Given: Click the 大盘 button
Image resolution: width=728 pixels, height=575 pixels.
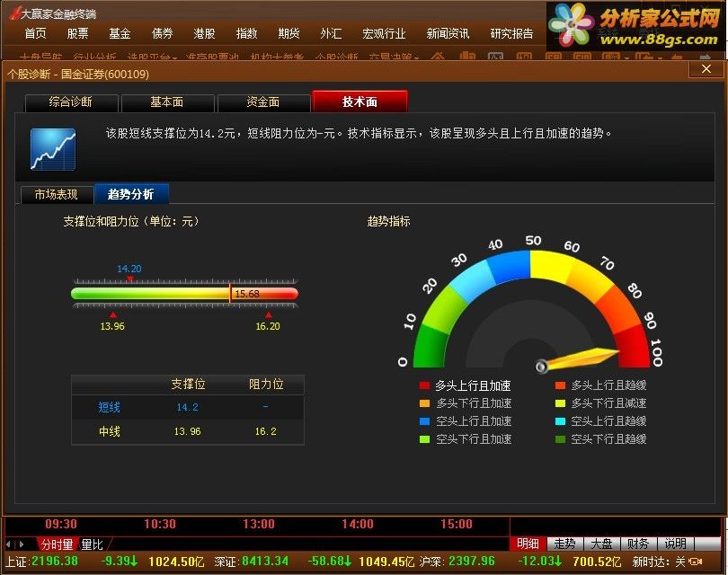Looking at the screenshot, I should pos(601,544).
